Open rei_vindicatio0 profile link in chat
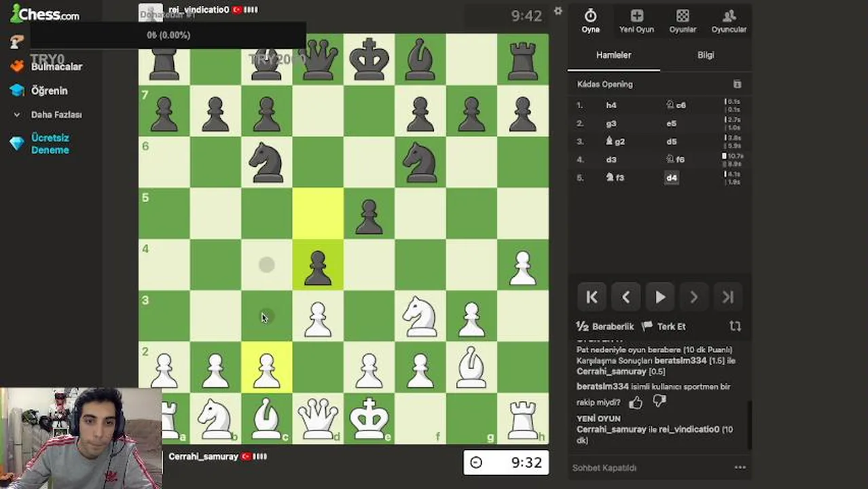 (x=689, y=429)
